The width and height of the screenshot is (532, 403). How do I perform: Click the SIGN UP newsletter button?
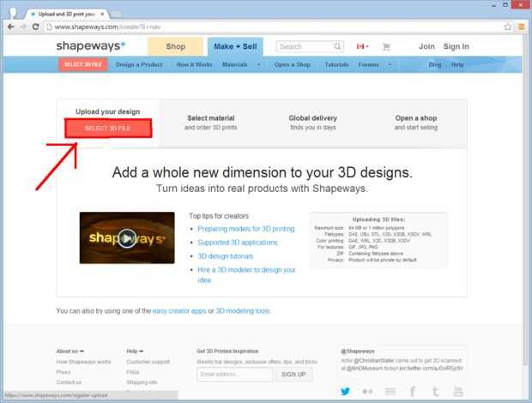click(x=293, y=375)
